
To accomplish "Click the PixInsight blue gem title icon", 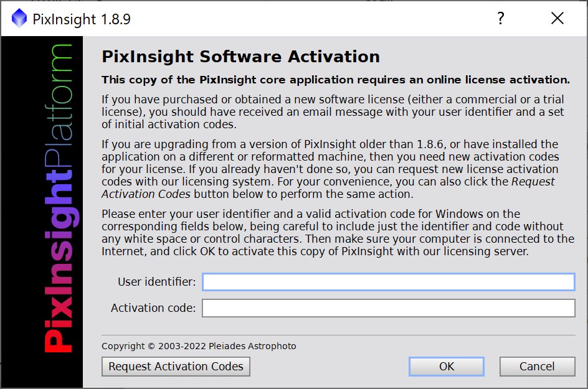I will [19, 18].
